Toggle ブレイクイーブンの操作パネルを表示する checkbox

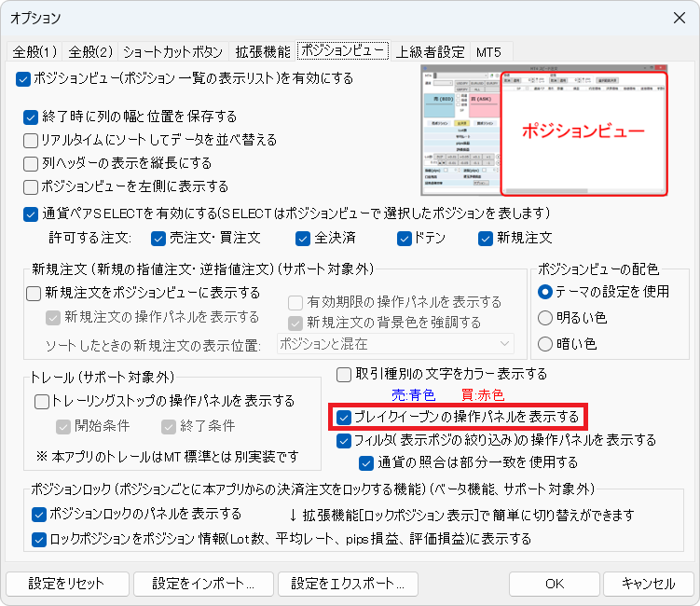click(x=344, y=418)
